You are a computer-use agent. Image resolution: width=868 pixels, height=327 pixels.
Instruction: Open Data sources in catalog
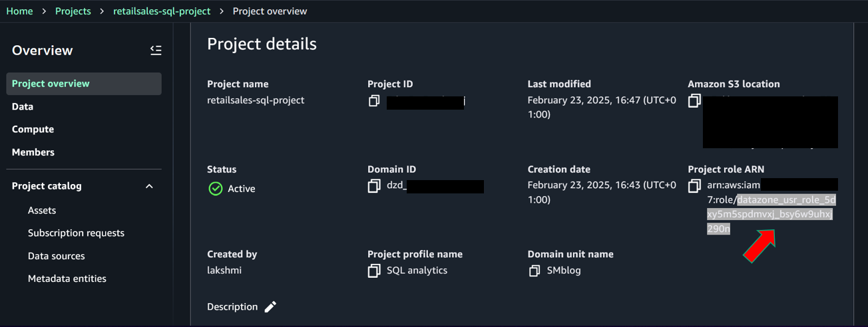(56, 256)
